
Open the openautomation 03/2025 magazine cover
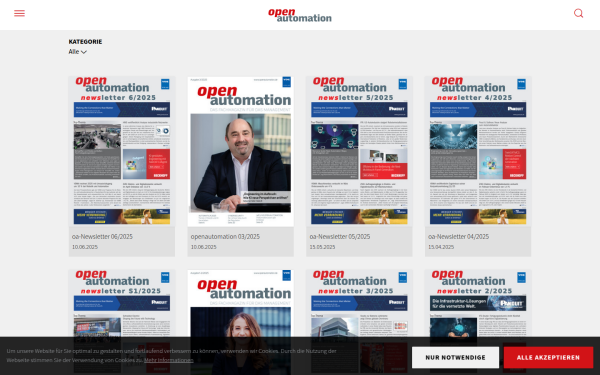click(241, 151)
